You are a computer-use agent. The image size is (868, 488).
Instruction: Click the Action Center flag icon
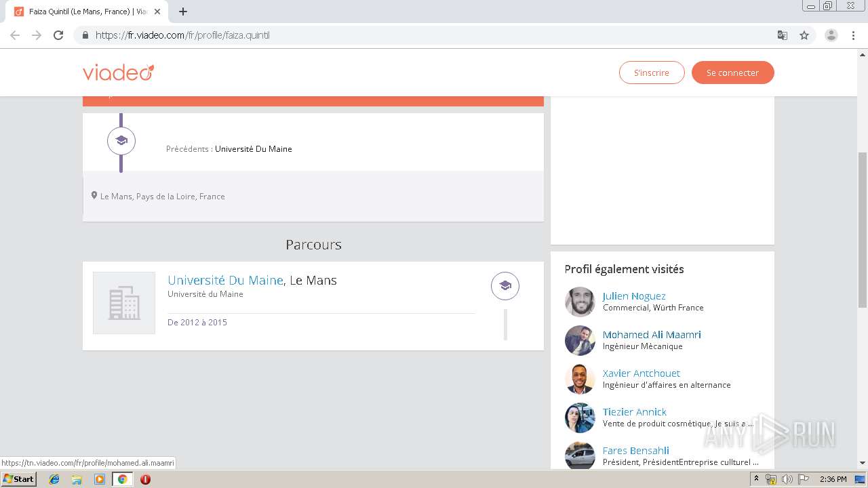[x=804, y=479]
